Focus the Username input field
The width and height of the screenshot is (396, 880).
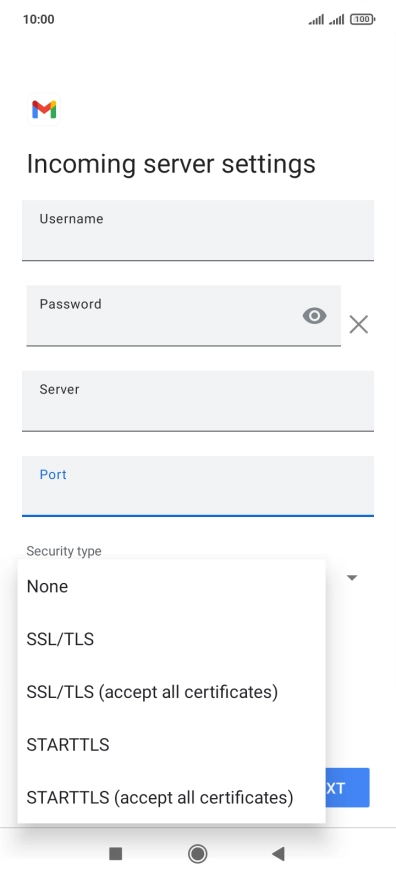coord(198,230)
